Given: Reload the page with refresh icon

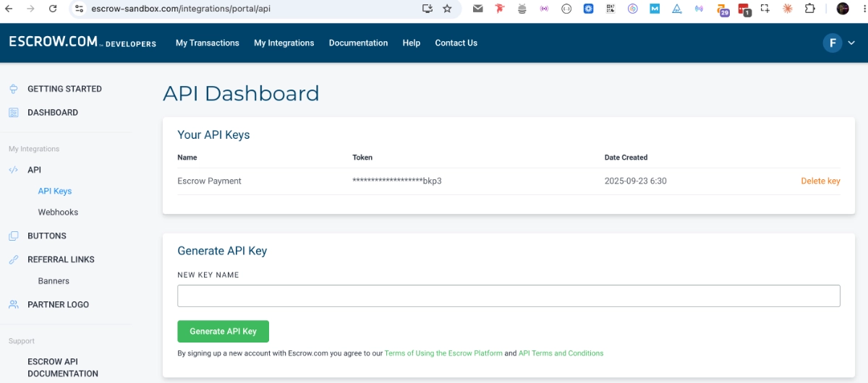Looking at the screenshot, I should pos(53,9).
